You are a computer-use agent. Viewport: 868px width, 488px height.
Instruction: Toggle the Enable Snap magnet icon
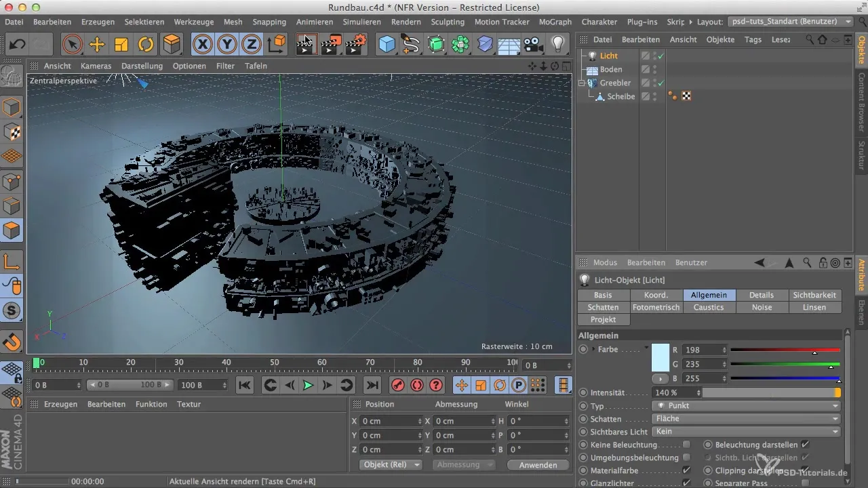coord(12,342)
